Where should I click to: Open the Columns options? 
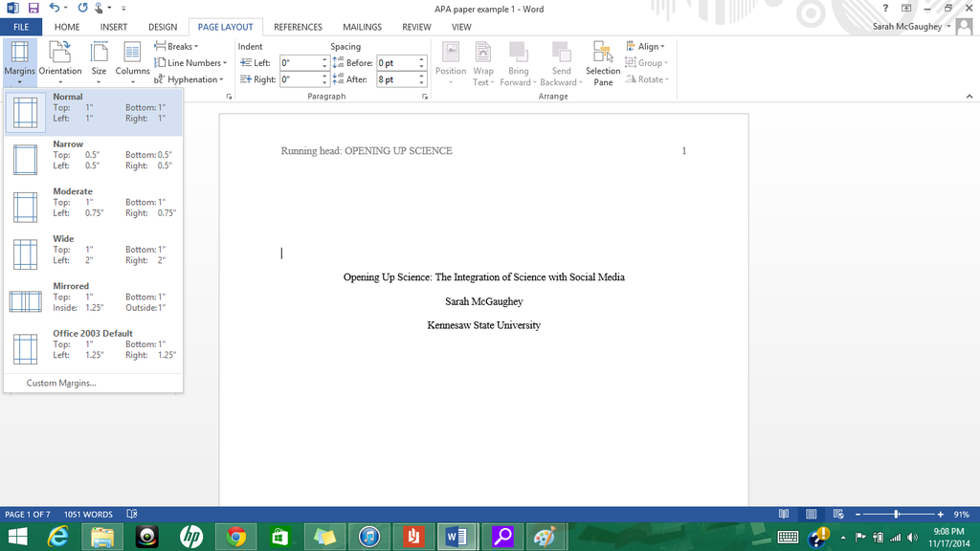point(132,62)
